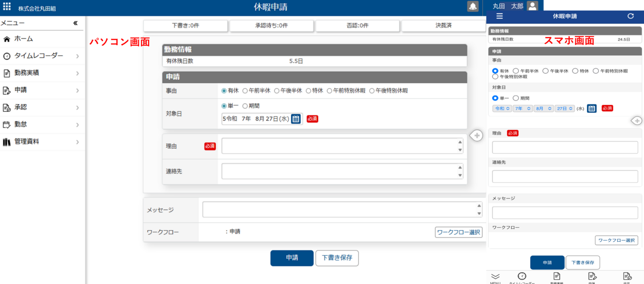Collapse the sidebar with double-chevron icon
This screenshot has height=284, width=644.
(x=75, y=23)
